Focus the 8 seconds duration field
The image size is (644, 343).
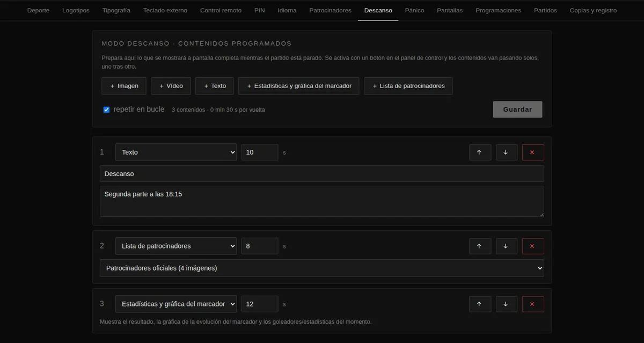[x=260, y=246]
